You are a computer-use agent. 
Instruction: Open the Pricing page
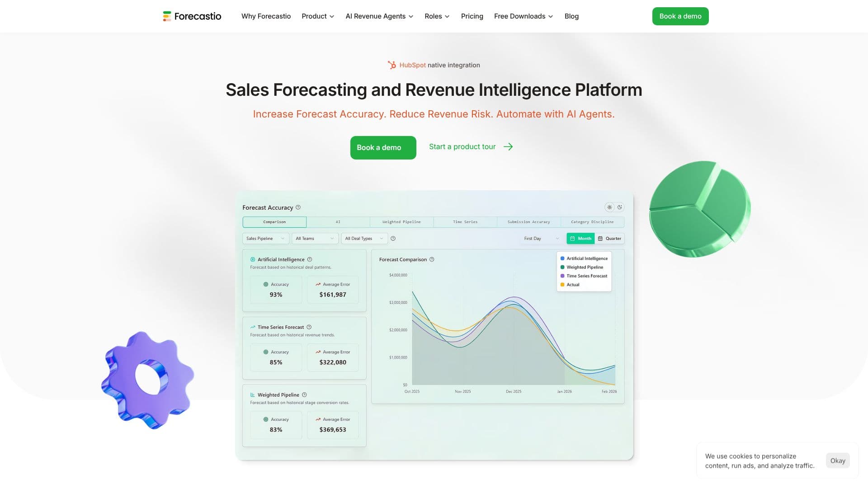[472, 16]
